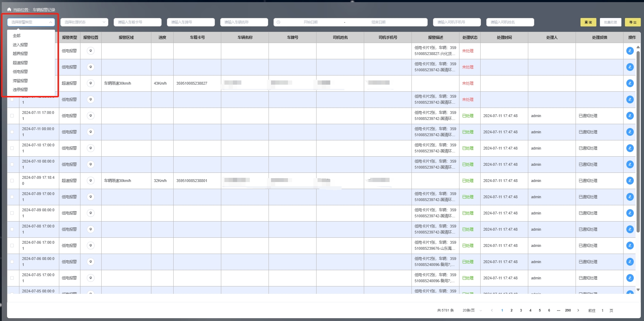Tick checkbox for 2024-07-11 17:00 row
Viewport: 644px width, 321px height.
point(12,116)
